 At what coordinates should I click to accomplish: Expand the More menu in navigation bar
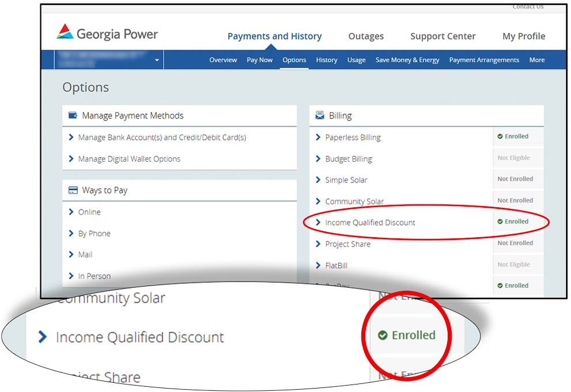coord(536,60)
